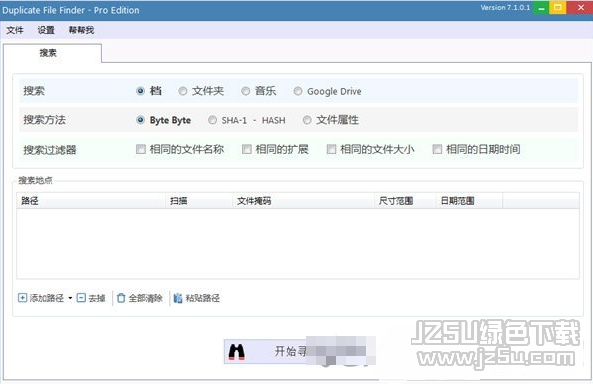Enable 相同的日期时间 filter checkbox
Viewport: 593px width, 384px height.
click(437, 149)
